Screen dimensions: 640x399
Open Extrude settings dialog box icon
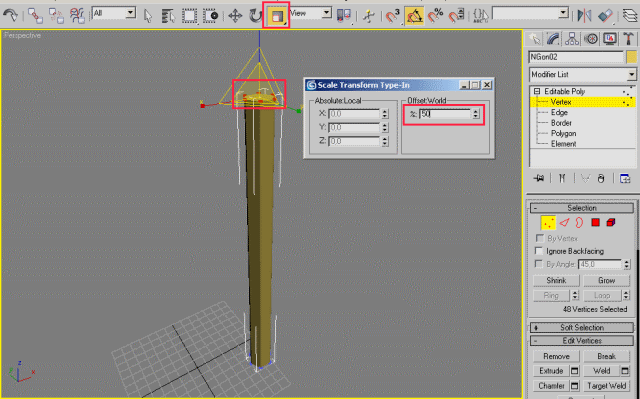pos(575,371)
